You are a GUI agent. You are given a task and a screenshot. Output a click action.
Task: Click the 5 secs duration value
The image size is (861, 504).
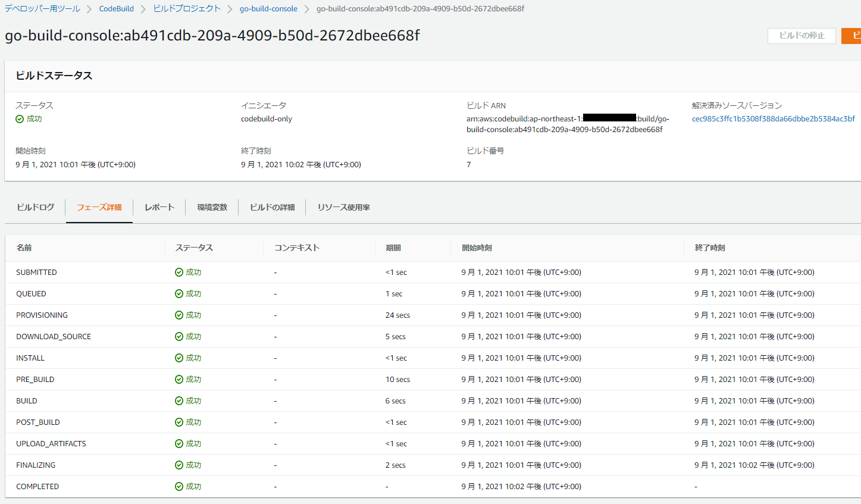[396, 337]
